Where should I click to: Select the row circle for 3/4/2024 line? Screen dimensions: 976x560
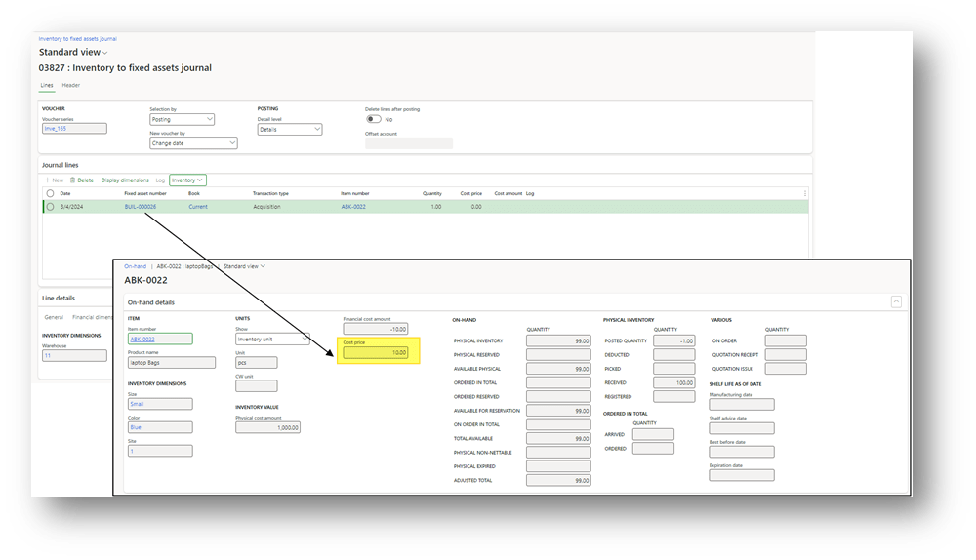coord(50,207)
